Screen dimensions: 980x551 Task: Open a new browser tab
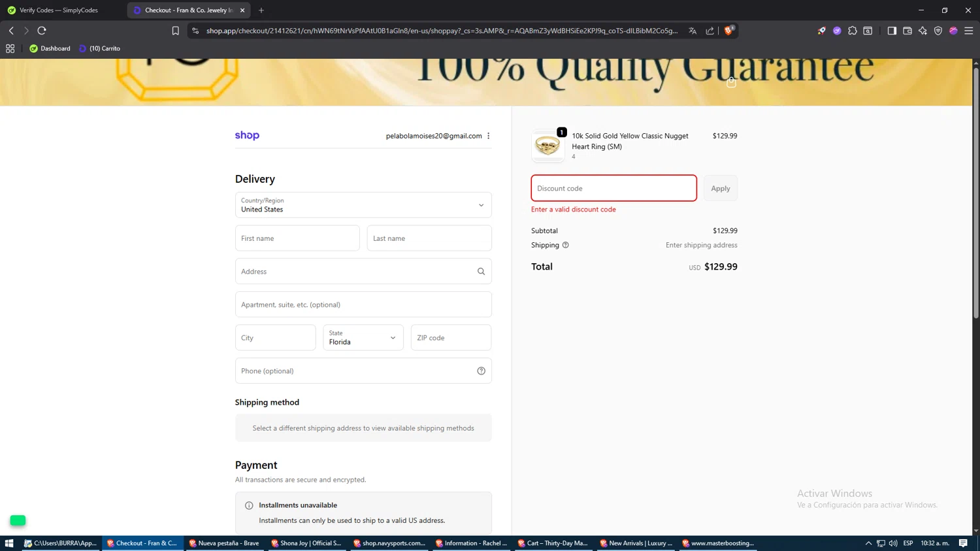261,10
